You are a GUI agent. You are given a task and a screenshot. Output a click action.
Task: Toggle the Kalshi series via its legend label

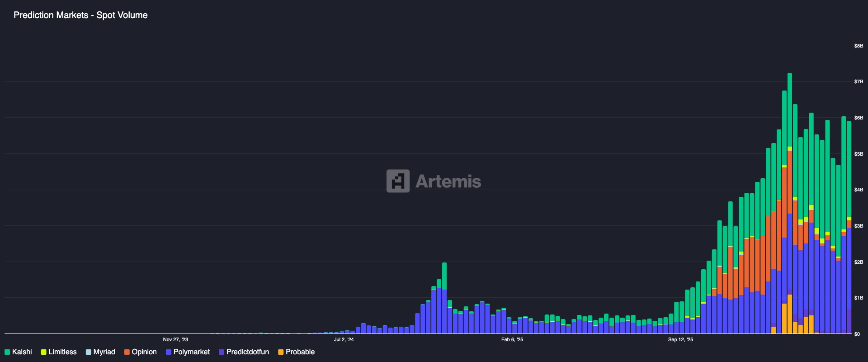click(x=22, y=352)
